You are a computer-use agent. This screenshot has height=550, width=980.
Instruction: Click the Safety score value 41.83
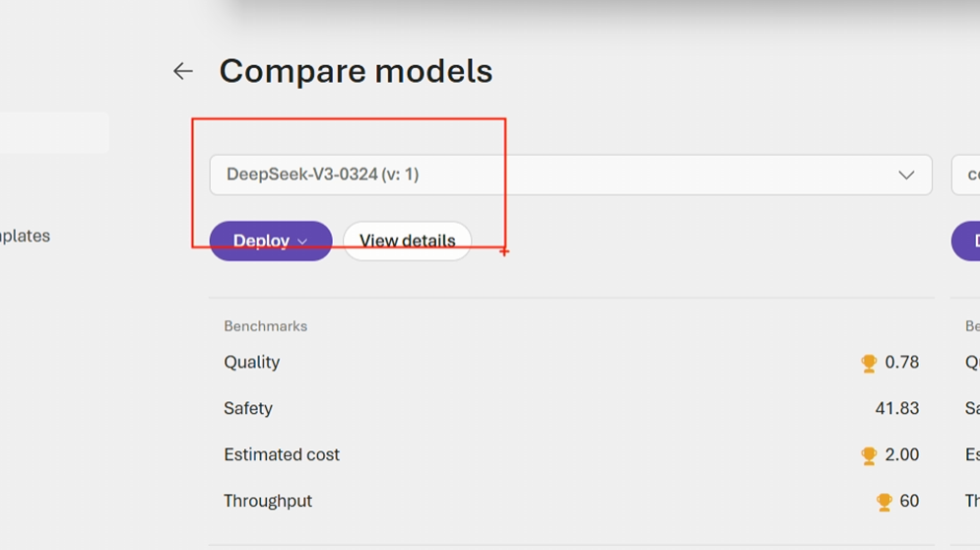coord(896,409)
